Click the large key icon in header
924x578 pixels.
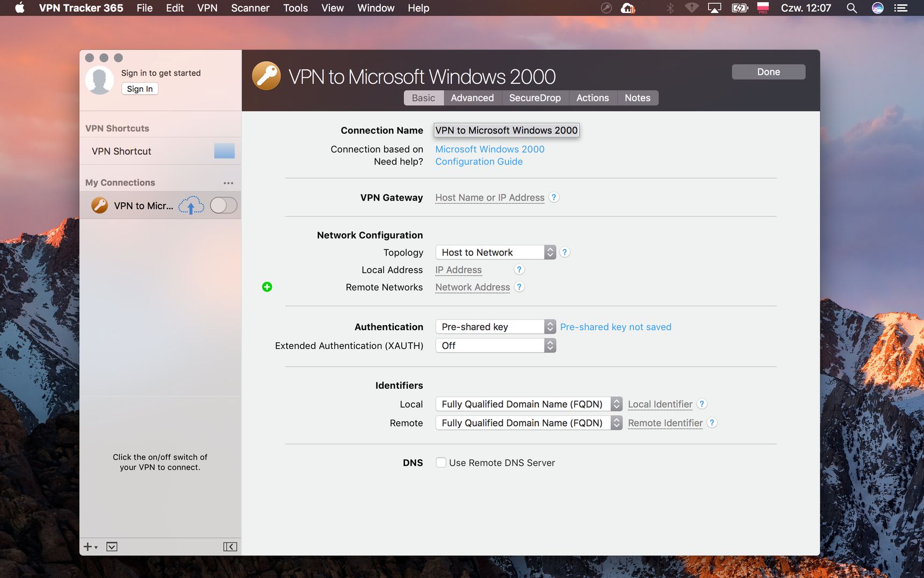266,76
